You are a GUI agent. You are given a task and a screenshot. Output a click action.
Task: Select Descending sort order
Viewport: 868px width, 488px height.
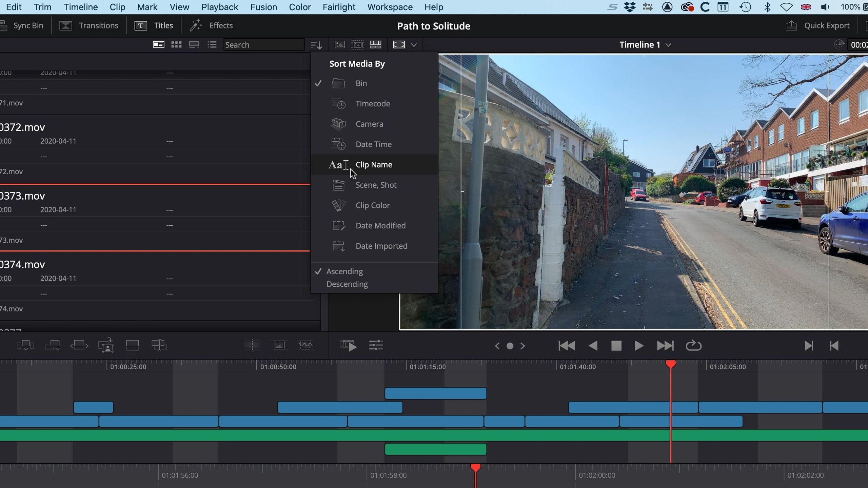click(347, 284)
